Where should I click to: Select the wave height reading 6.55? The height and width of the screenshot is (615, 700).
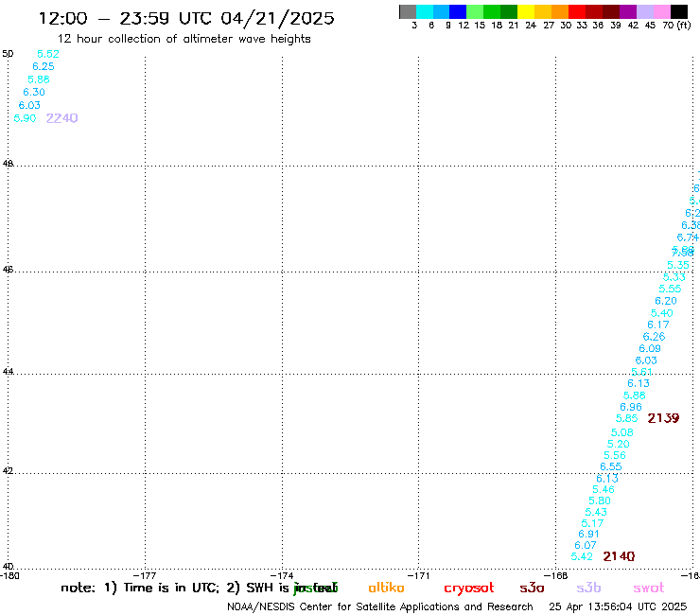(611, 466)
